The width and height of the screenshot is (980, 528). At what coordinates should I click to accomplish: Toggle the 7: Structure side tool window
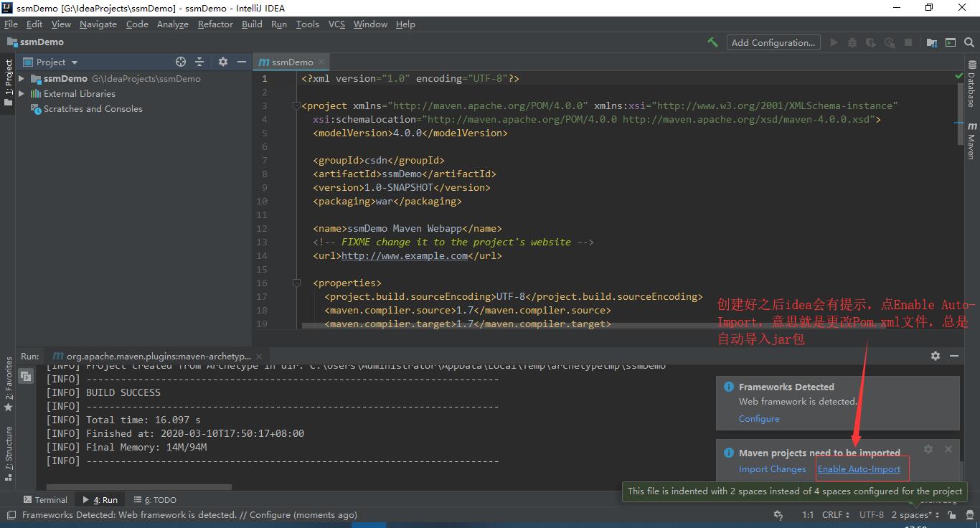click(x=9, y=453)
